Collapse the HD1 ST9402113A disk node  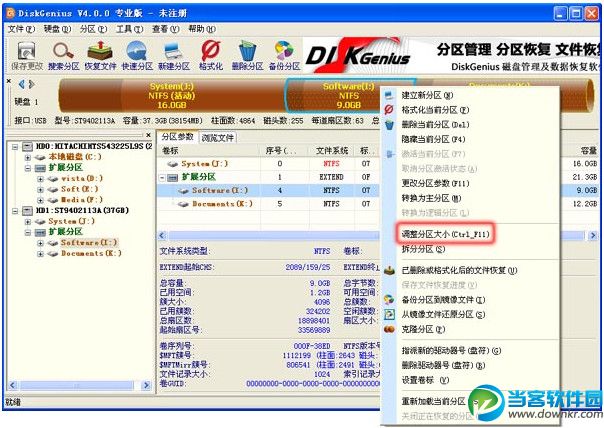pos(15,211)
